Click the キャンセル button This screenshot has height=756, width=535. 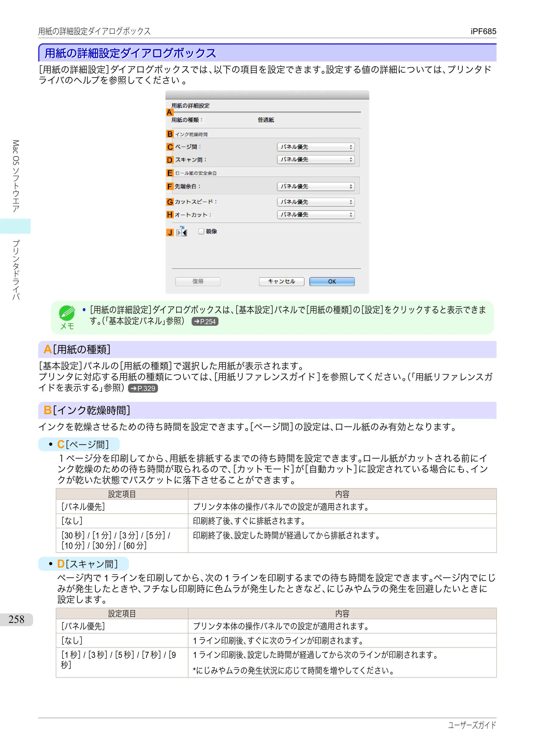281,281
